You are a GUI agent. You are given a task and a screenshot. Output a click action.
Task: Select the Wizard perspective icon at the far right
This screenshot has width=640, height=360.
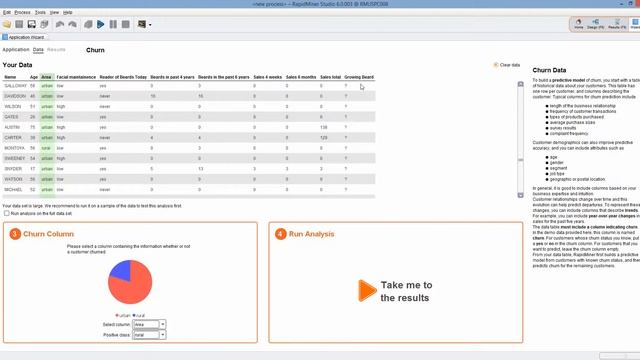pos(635,24)
